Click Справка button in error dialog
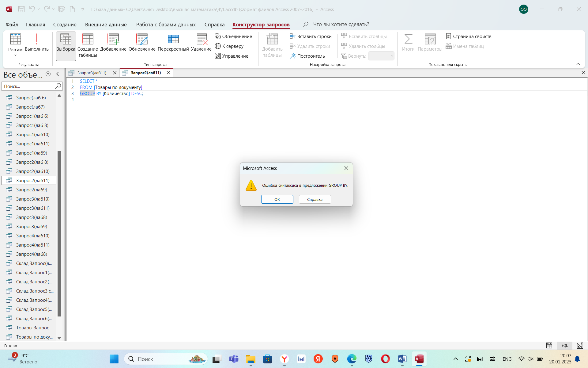This screenshot has width=588, height=368. tap(315, 199)
